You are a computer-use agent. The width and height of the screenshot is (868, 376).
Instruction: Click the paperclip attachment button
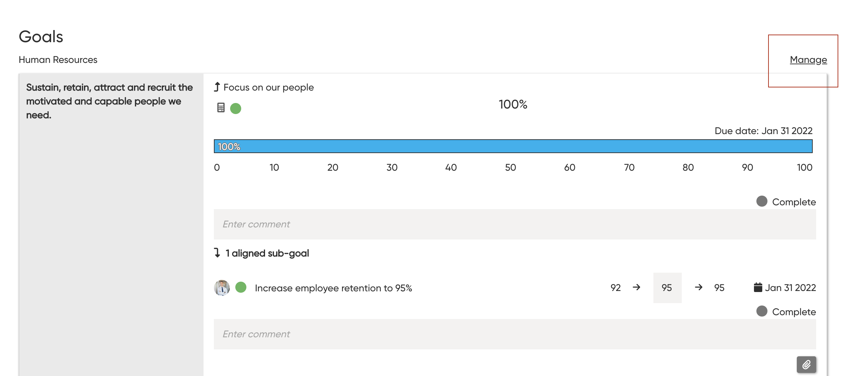[x=806, y=365]
